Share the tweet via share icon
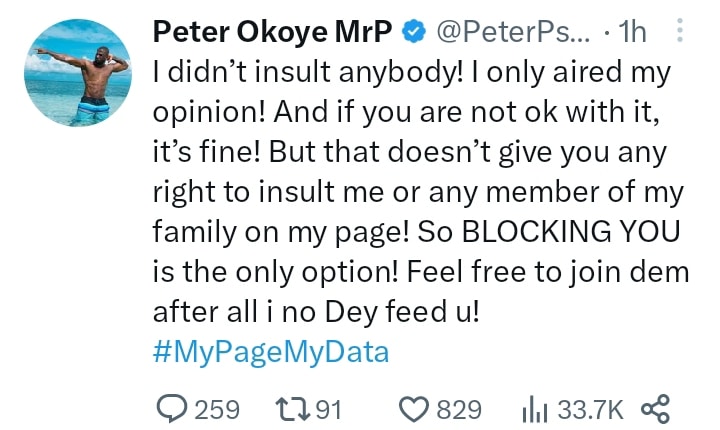Image resolution: width=720 pixels, height=430 pixels. [656, 409]
